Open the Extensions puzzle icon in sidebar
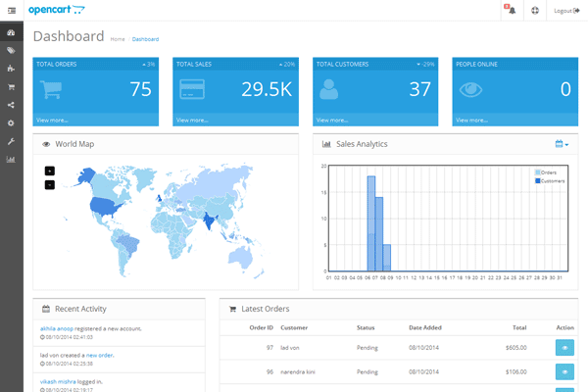The height and width of the screenshot is (392, 588). (11, 69)
